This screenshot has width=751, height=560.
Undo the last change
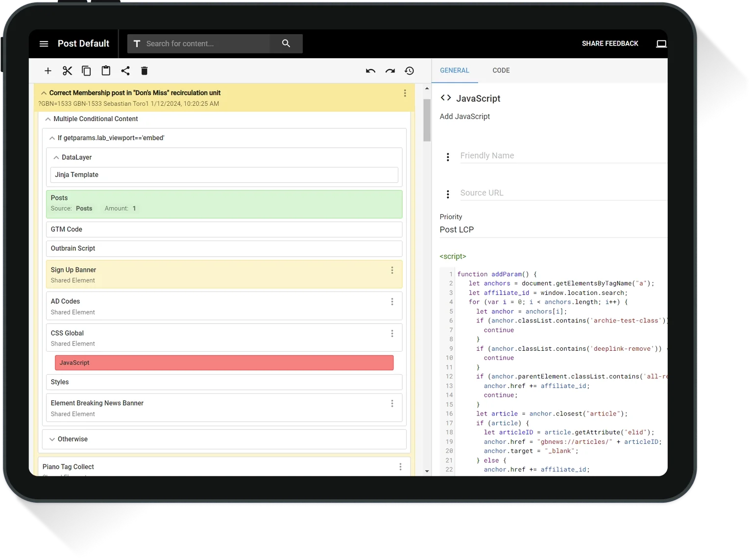click(x=370, y=71)
